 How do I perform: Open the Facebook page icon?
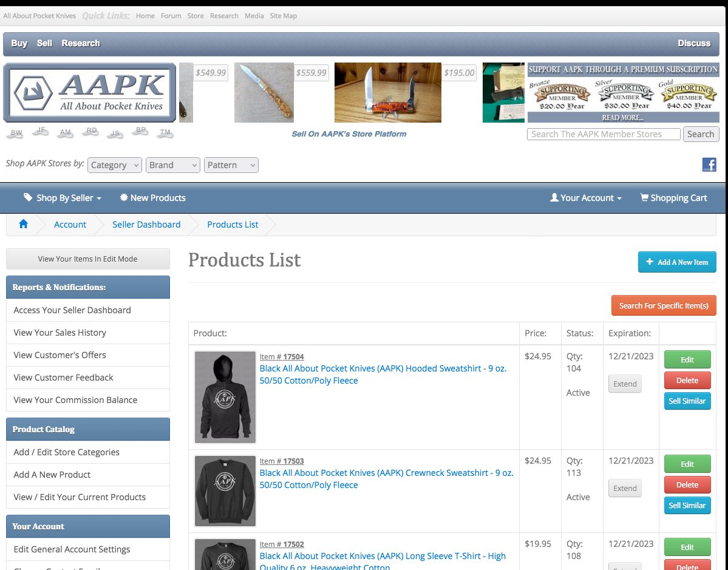point(709,165)
